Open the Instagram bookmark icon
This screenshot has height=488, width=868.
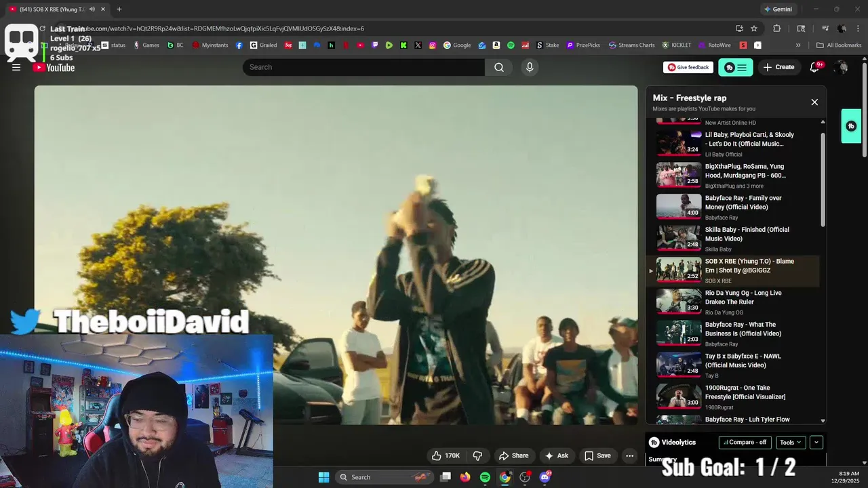(x=433, y=45)
